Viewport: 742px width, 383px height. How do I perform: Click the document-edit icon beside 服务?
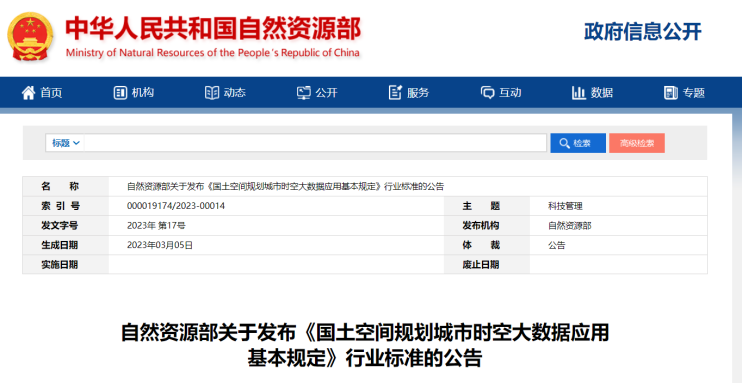(395, 93)
